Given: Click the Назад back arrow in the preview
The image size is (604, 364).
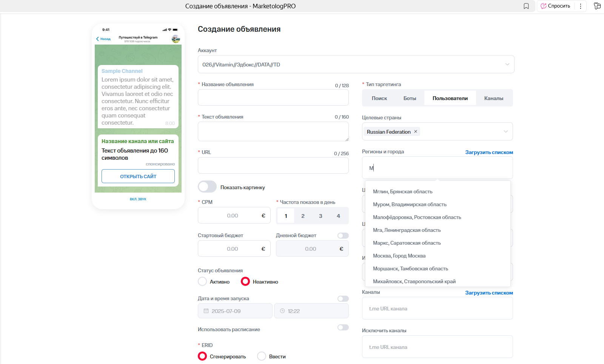Looking at the screenshot, I should point(98,39).
